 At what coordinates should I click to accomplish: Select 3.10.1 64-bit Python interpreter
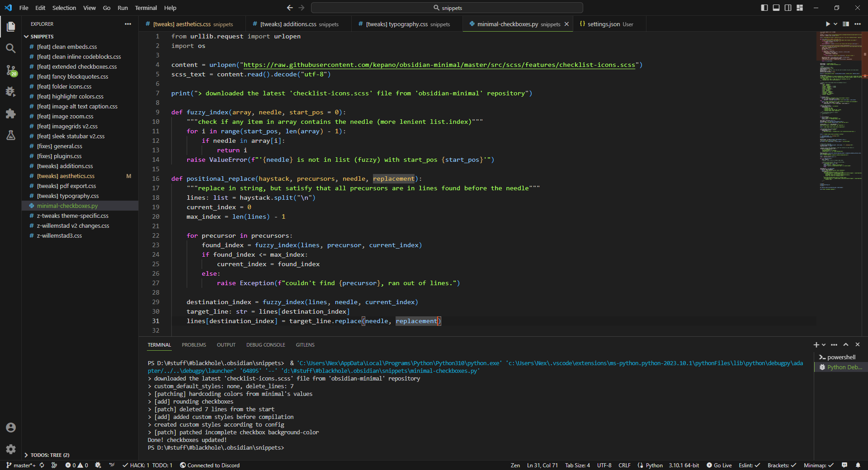click(x=684, y=465)
